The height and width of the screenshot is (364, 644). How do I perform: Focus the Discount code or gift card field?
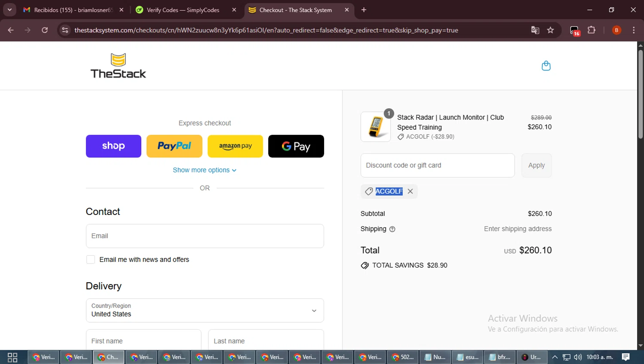click(437, 165)
